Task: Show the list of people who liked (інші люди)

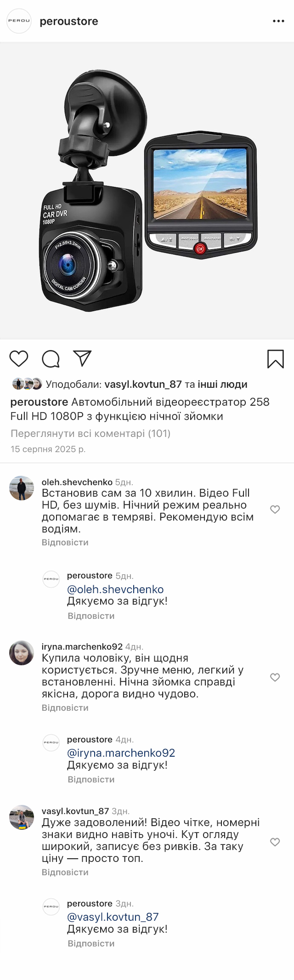Action: [x=223, y=384]
